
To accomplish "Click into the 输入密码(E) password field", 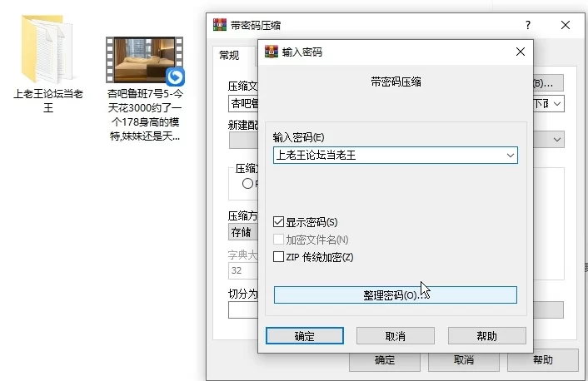I will [x=396, y=155].
